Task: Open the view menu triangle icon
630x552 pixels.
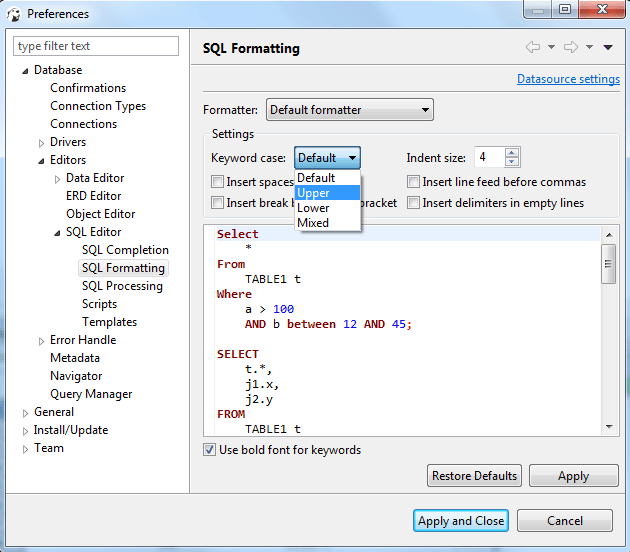Action: [607, 47]
